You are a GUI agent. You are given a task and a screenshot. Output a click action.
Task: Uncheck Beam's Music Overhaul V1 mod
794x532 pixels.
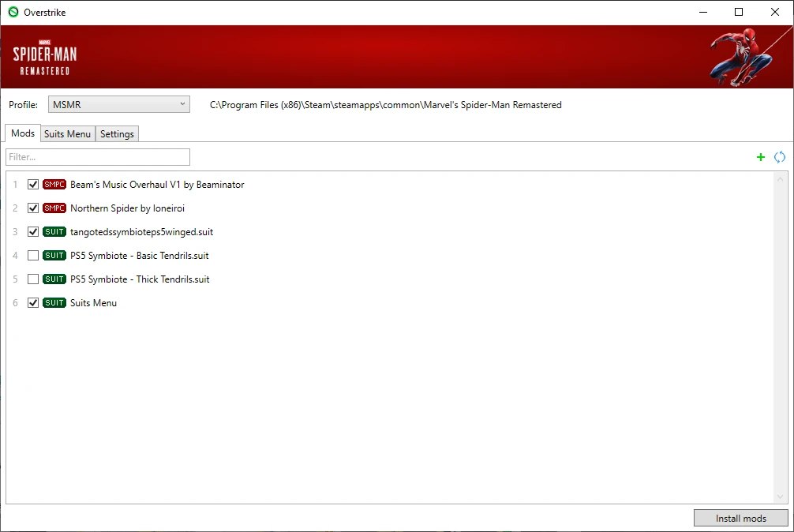click(x=33, y=184)
